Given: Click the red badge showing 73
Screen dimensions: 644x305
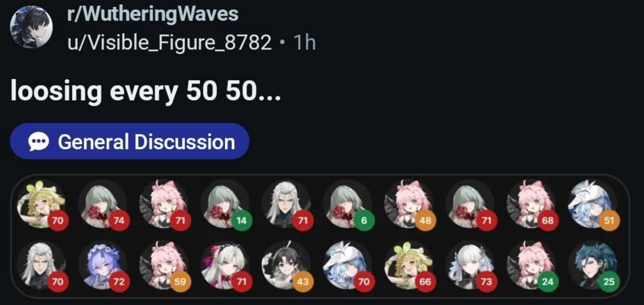Looking at the screenshot, I should 486,282.
